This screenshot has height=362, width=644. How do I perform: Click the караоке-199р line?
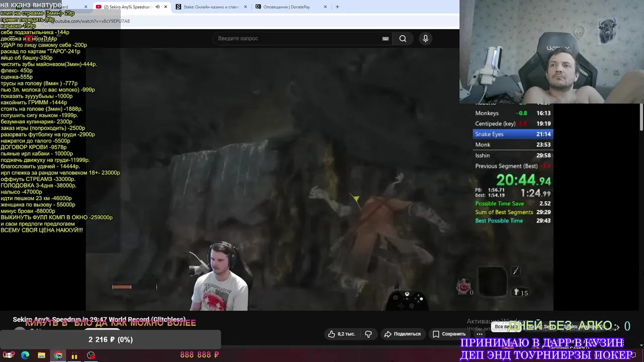click(x=18, y=26)
